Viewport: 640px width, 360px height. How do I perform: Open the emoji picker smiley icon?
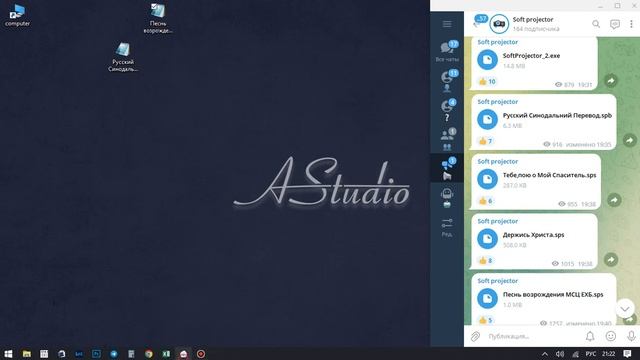coord(611,336)
